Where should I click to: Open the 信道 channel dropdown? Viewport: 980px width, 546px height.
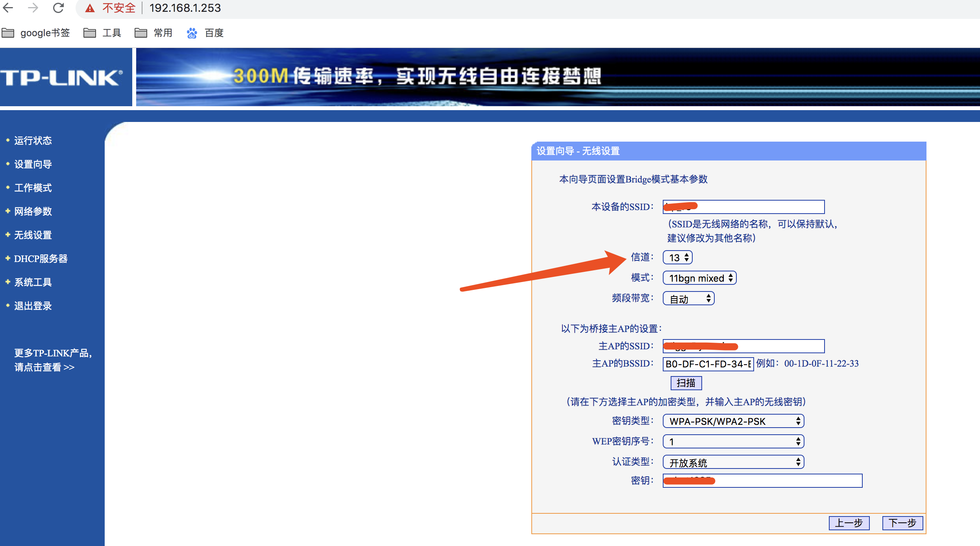click(x=677, y=258)
